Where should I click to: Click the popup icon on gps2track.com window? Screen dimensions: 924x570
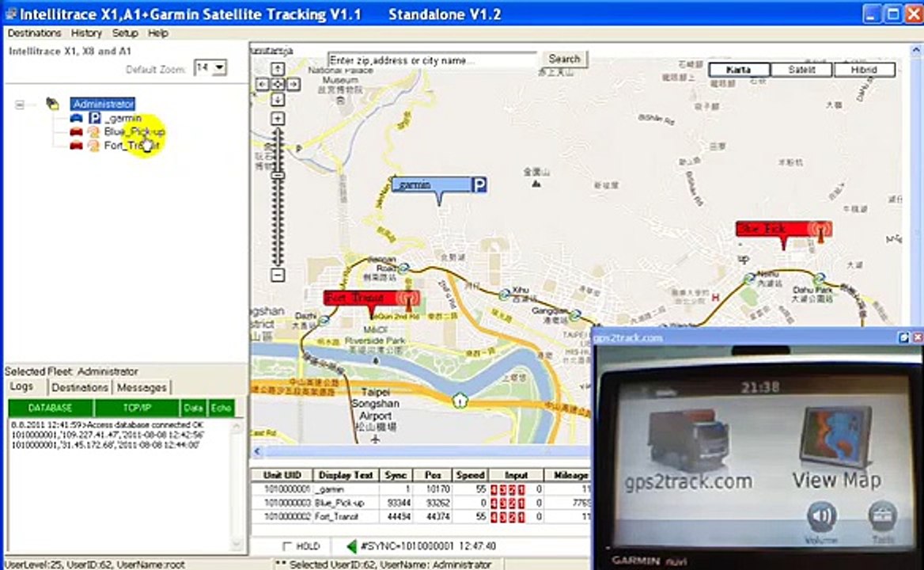coord(903,337)
